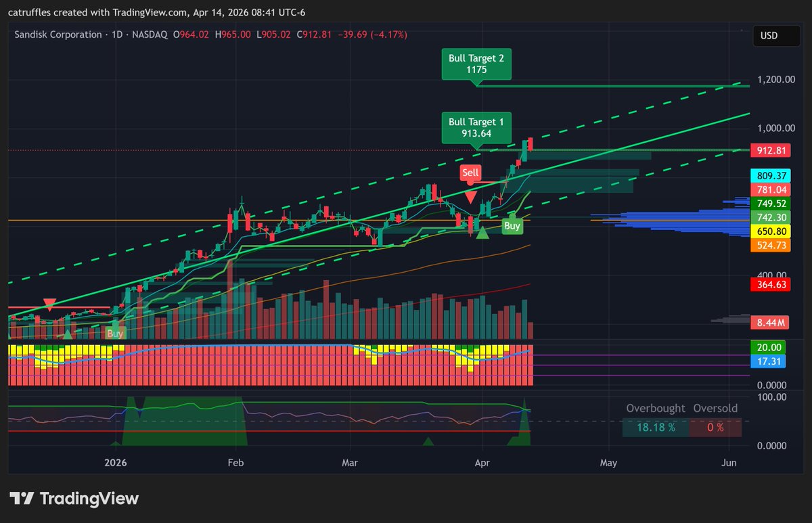Image resolution: width=812 pixels, height=523 pixels.
Task: Click the 400.00 price axis label
Action: (x=773, y=275)
